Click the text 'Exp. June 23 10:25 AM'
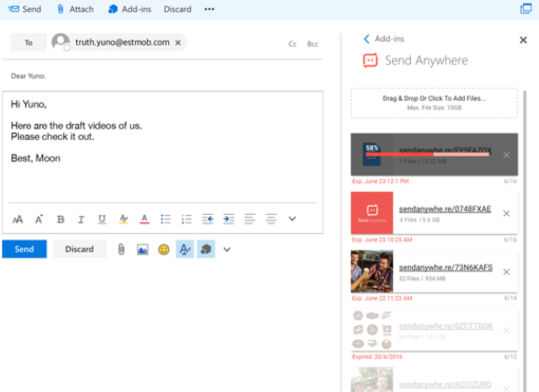Viewport: 539px width, 392px height. click(382, 240)
